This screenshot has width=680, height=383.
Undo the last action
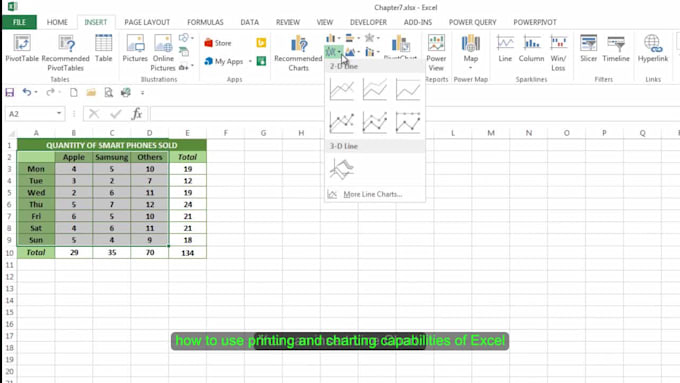point(27,92)
